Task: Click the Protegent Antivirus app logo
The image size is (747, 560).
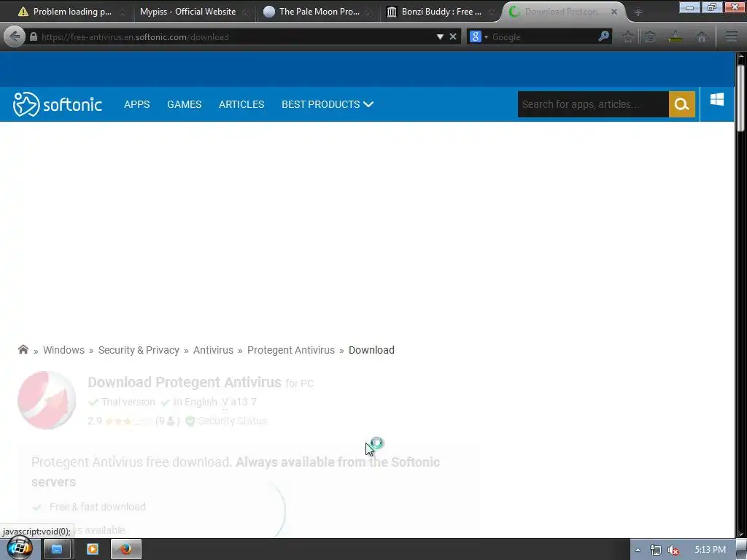Action: [x=47, y=400]
